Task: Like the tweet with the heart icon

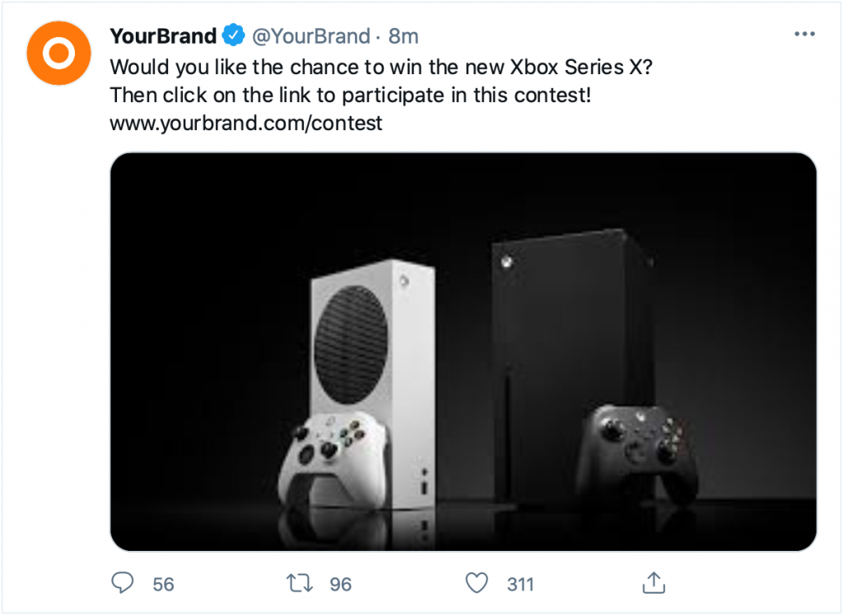Action: [477, 584]
